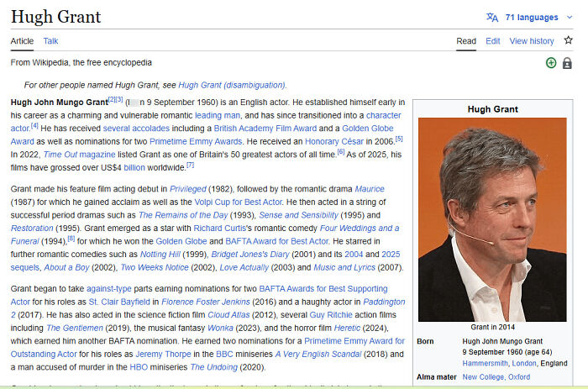Switch to the Talk tab
The height and width of the screenshot is (389, 588).
pos(51,40)
